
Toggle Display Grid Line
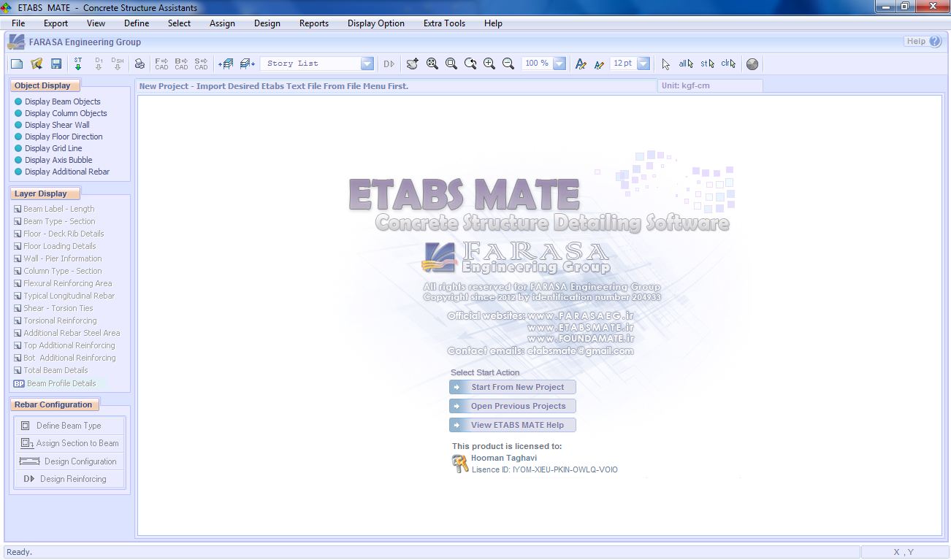(x=48, y=148)
